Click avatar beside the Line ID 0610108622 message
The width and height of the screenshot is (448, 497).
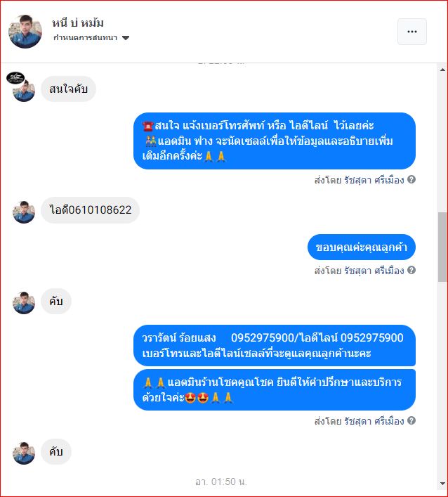24,212
